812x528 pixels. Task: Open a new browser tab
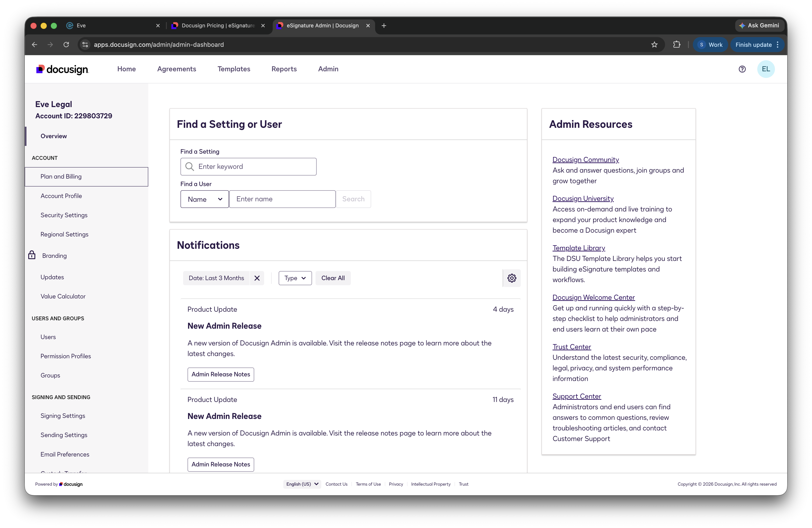tap(384, 26)
